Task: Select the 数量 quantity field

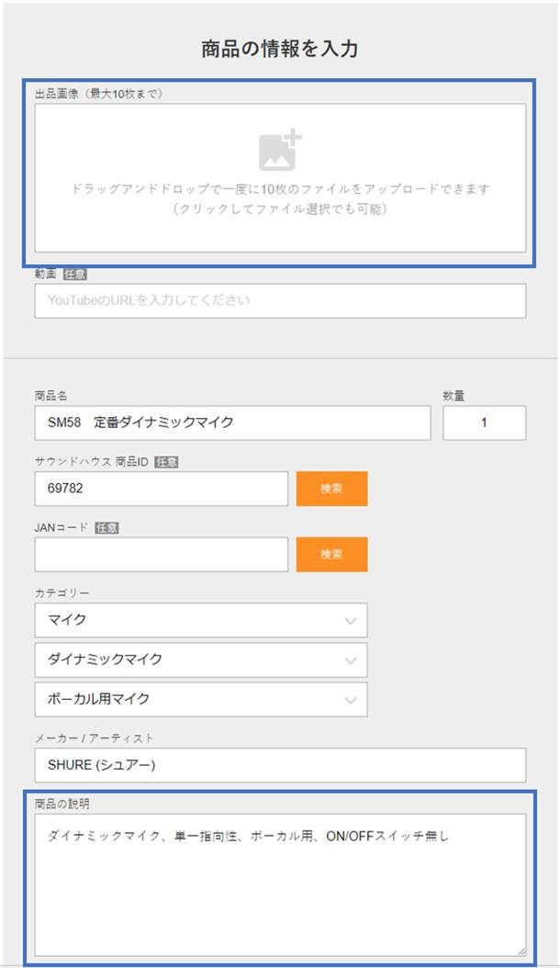Action: (484, 422)
